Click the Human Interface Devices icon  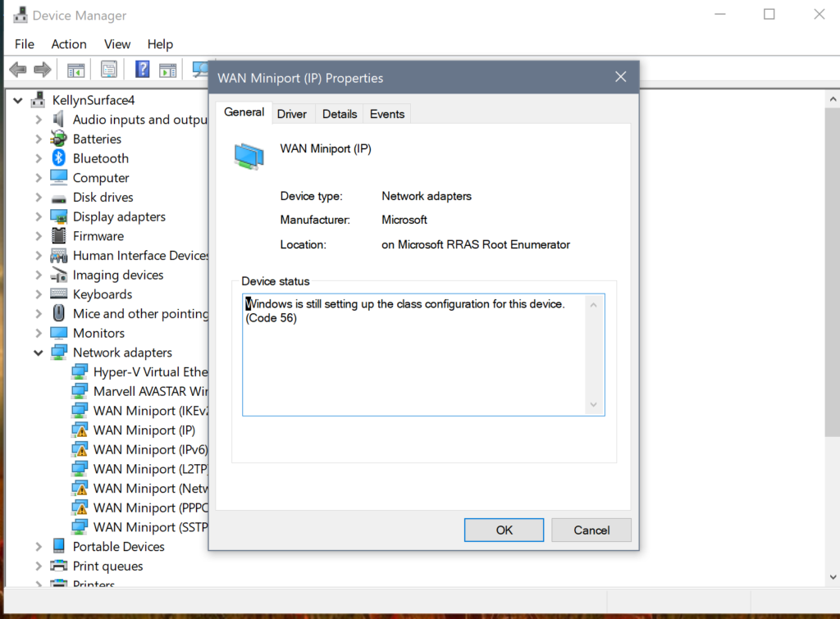pyautogui.click(x=58, y=256)
